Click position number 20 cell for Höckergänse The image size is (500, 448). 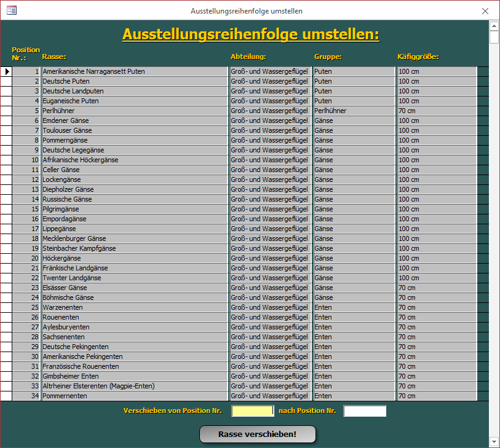point(26,258)
